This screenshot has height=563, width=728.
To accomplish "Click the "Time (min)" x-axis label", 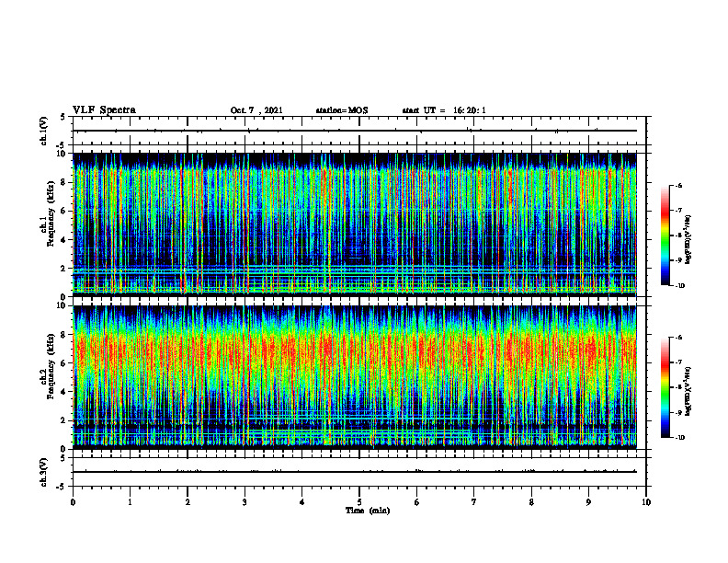I will point(368,511).
